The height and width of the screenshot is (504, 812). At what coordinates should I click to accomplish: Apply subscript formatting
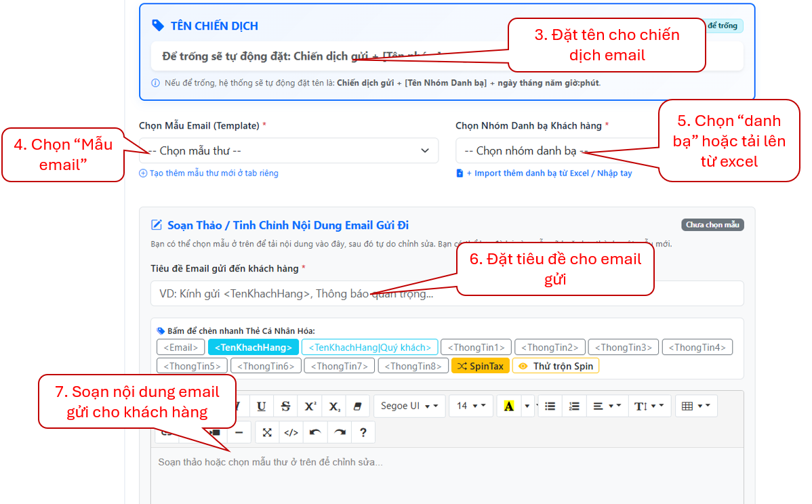334,406
